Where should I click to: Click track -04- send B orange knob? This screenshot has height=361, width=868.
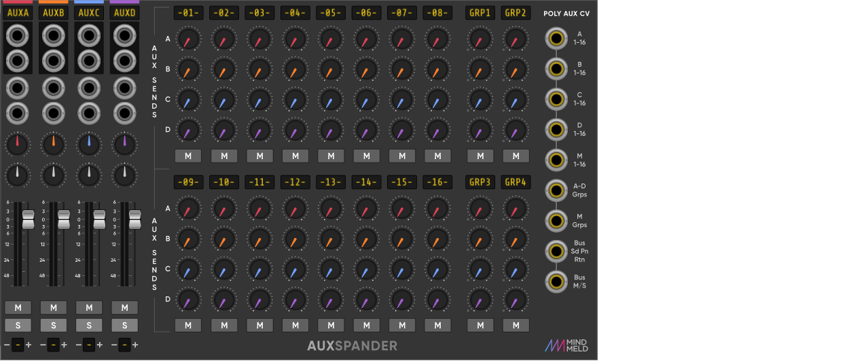[295, 69]
